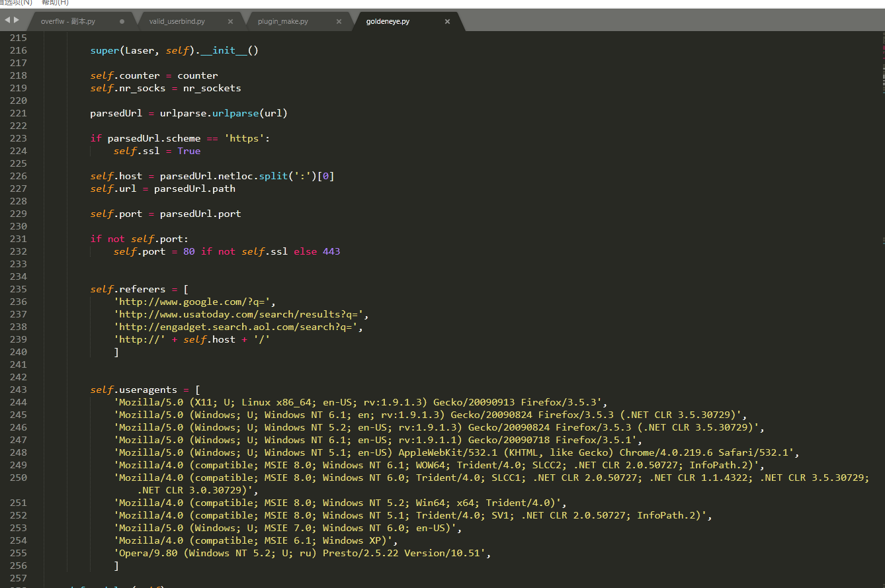Click the number 443 in the code

[331, 251]
